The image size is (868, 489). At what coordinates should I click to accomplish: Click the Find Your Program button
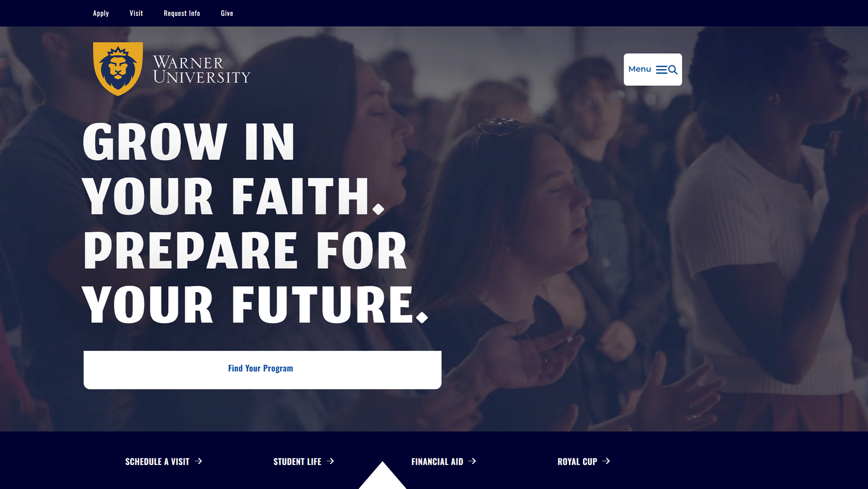[262, 369]
